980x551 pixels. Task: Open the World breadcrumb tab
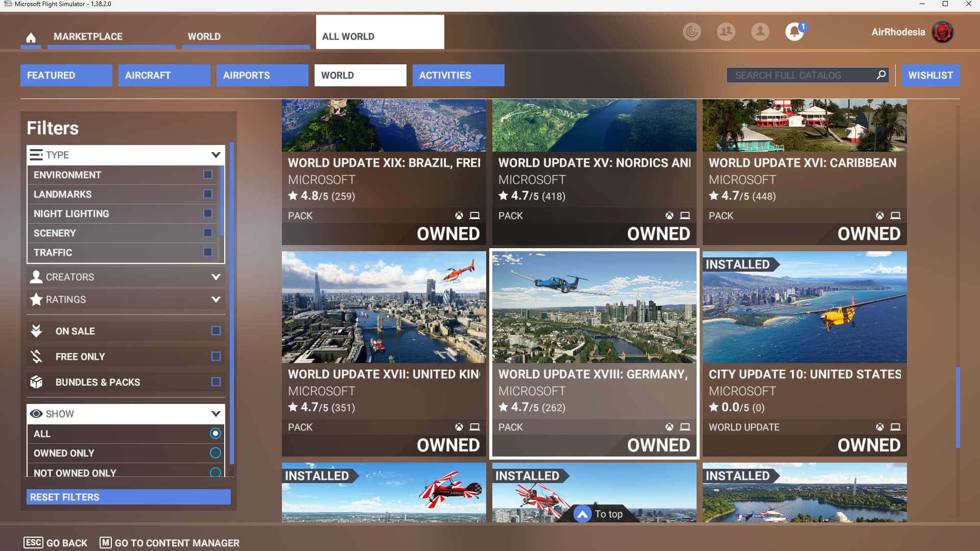[246, 37]
